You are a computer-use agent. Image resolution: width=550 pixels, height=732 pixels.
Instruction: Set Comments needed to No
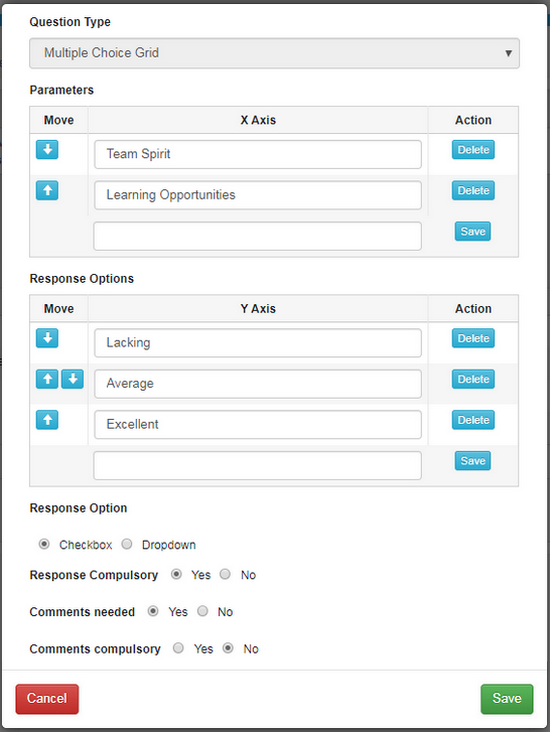202,611
